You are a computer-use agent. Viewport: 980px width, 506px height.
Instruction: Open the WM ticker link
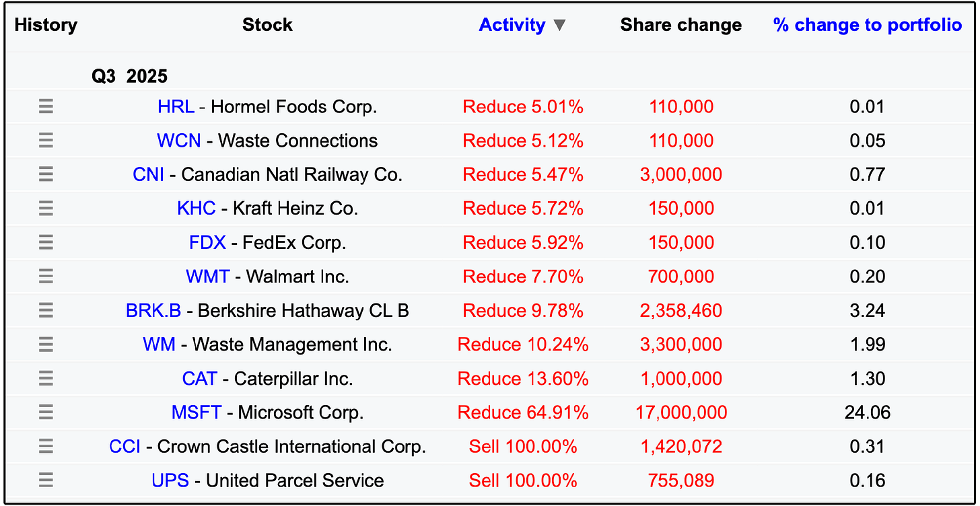click(x=160, y=345)
